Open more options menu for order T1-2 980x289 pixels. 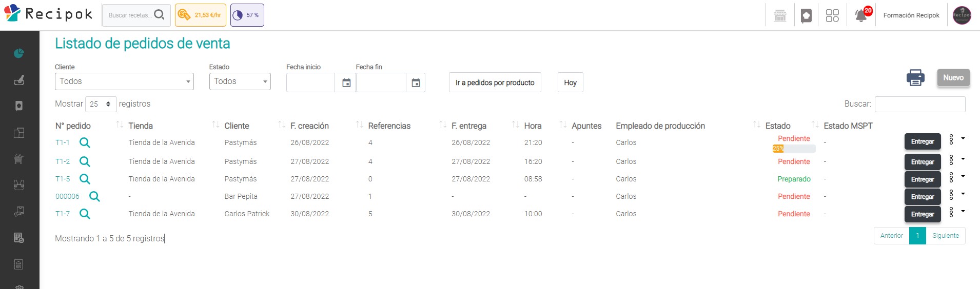[956, 159]
